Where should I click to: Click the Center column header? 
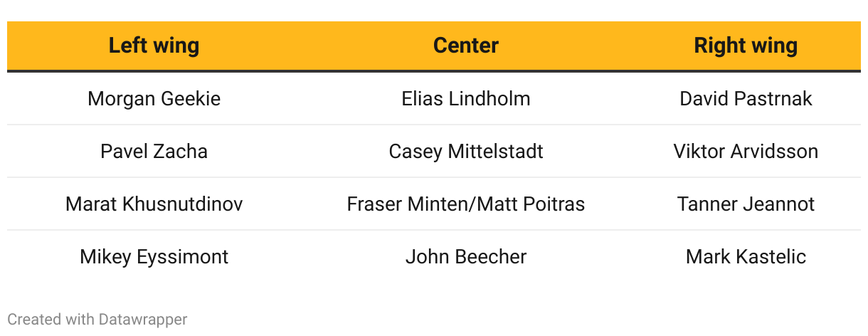coord(465,46)
